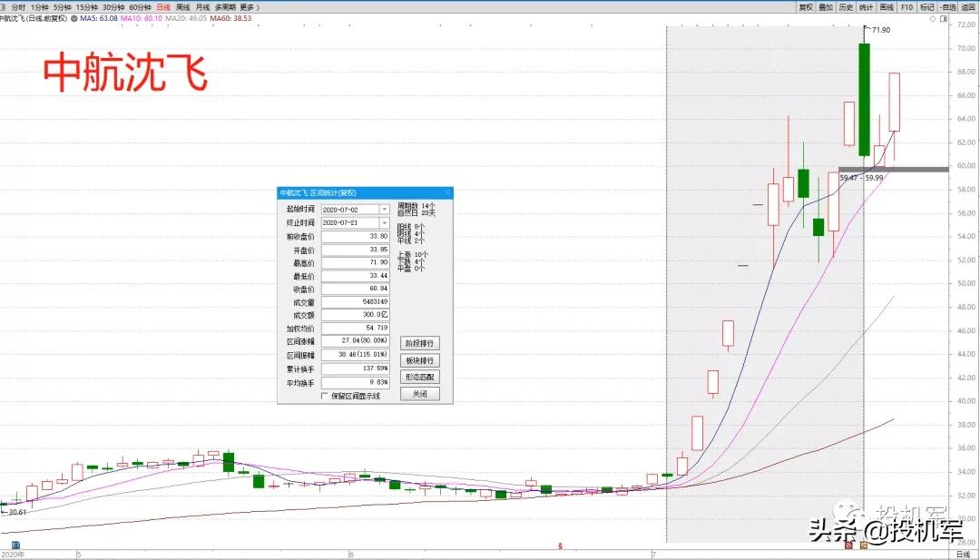
Task: Select the 1分钟 period tab
Action: point(39,7)
